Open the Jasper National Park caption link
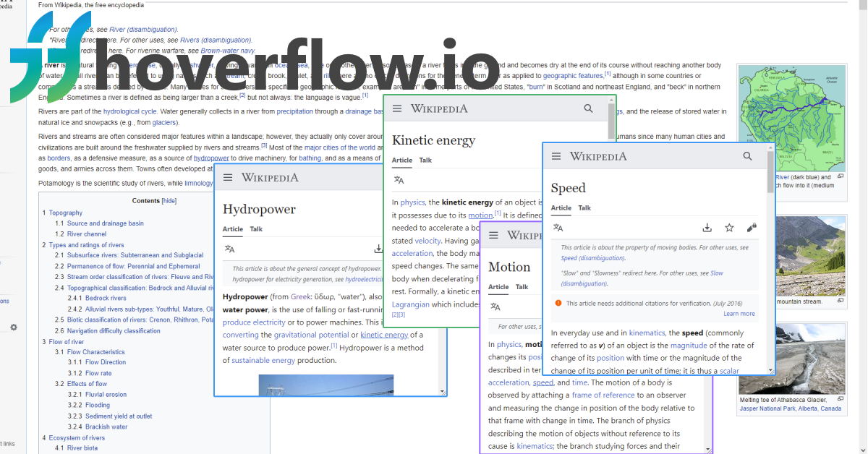868x454 pixels. click(x=768, y=408)
